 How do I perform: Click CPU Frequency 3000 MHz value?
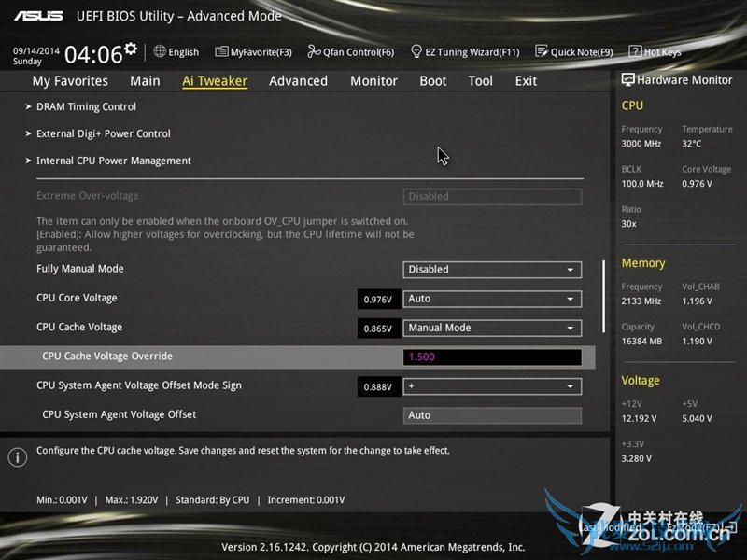[641, 144]
